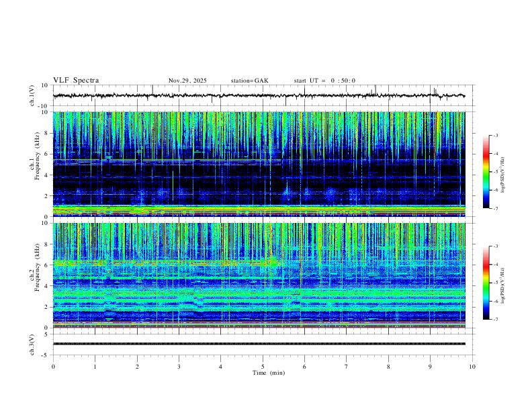Click time axis tick label "0" at bottom
The height and width of the screenshot is (411, 532).
[x=53, y=367]
